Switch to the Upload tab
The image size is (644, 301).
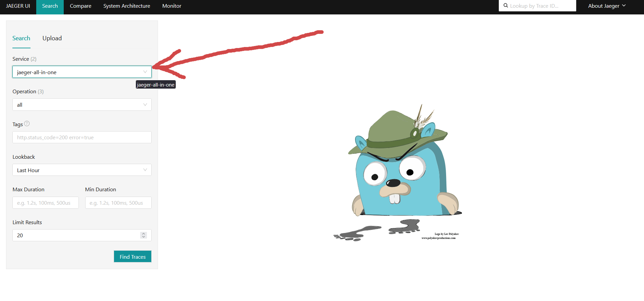[x=52, y=38]
